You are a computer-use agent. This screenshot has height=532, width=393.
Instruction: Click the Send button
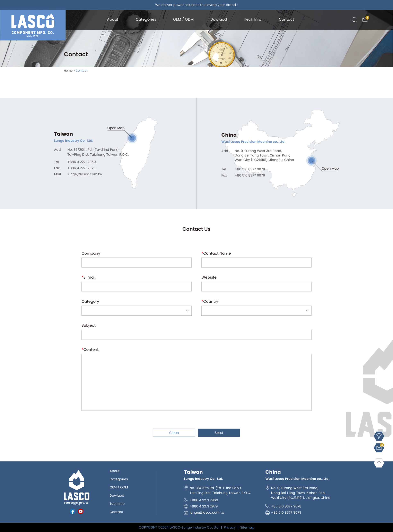click(219, 433)
